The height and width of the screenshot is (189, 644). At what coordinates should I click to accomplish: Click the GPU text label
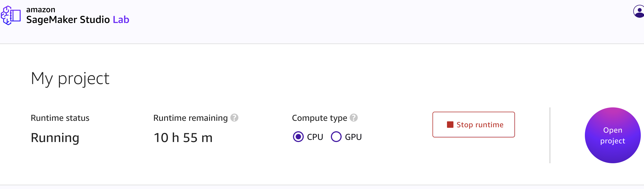353,137
